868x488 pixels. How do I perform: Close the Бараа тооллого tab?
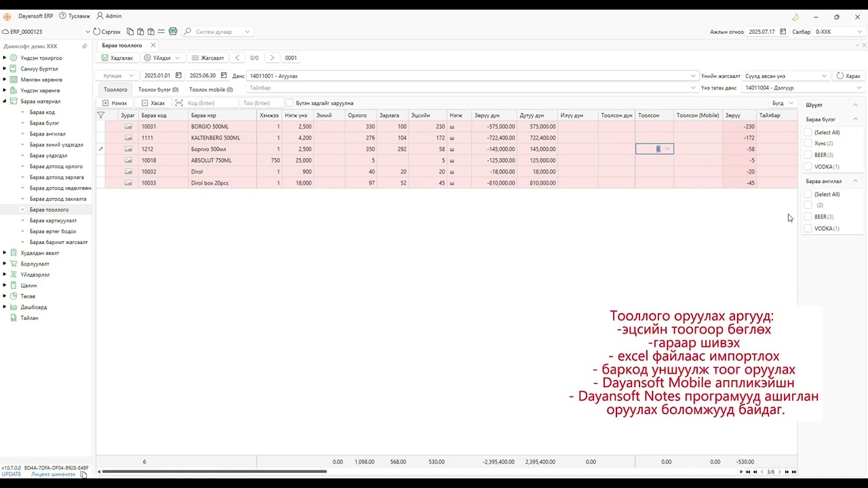pyautogui.click(x=153, y=45)
